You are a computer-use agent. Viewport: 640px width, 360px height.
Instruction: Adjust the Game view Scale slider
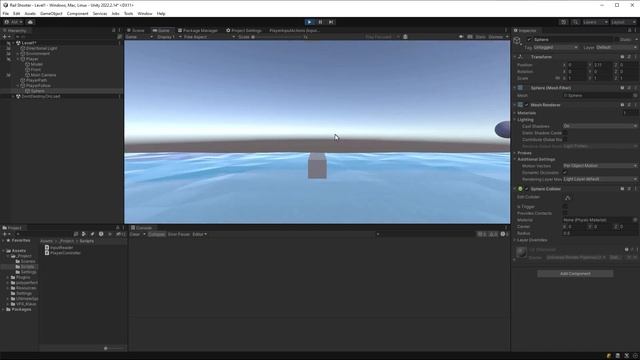pyautogui.click(x=280, y=37)
